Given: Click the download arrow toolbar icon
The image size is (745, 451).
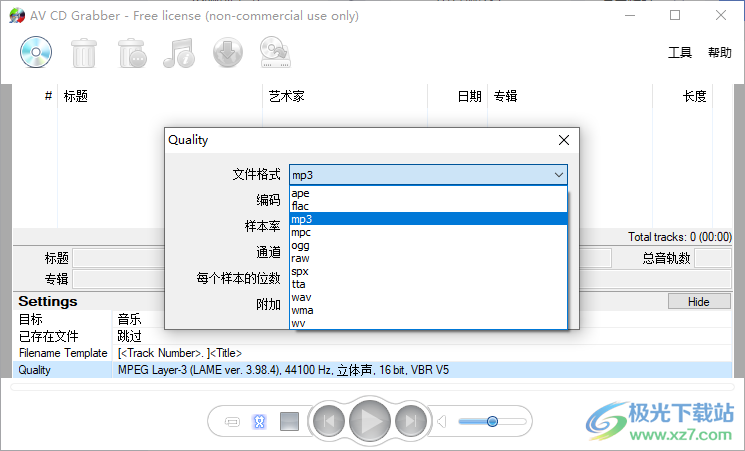Looking at the screenshot, I should click(228, 53).
